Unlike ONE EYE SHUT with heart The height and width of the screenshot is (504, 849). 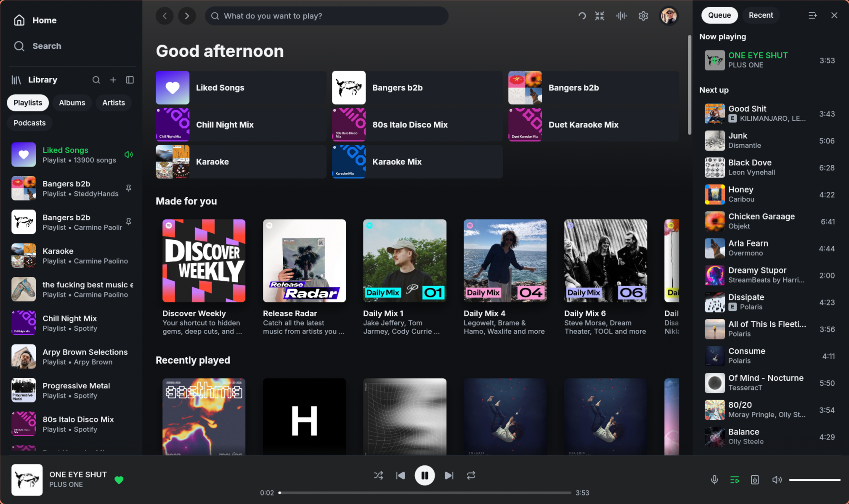[119, 480]
